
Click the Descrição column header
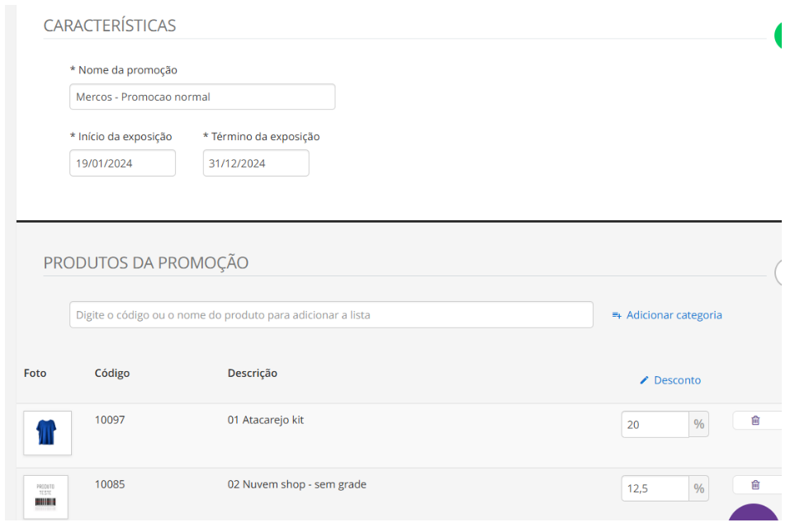(253, 373)
